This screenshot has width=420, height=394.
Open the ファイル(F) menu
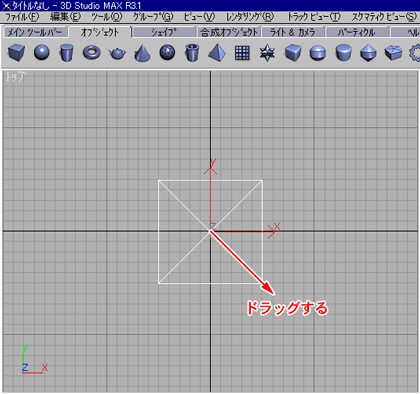coord(22,16)
